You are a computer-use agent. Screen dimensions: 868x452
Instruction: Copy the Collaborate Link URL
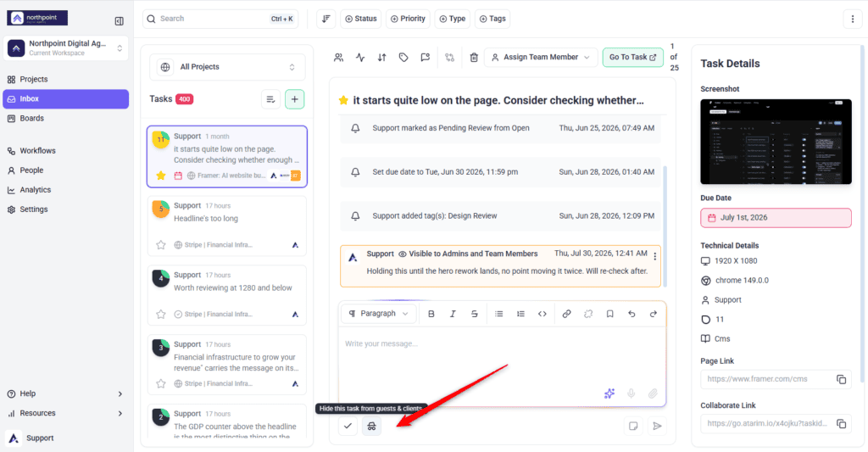click(x=842, y=424)
